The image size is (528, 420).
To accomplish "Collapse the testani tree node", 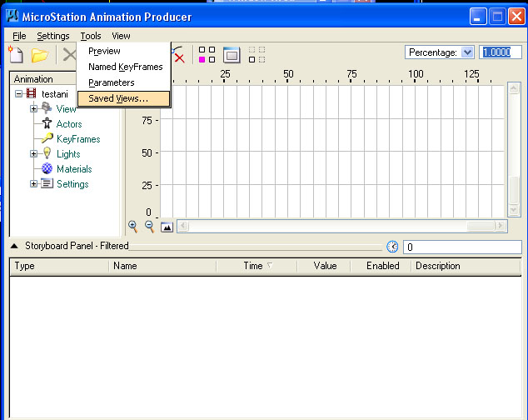I will 19,93.
